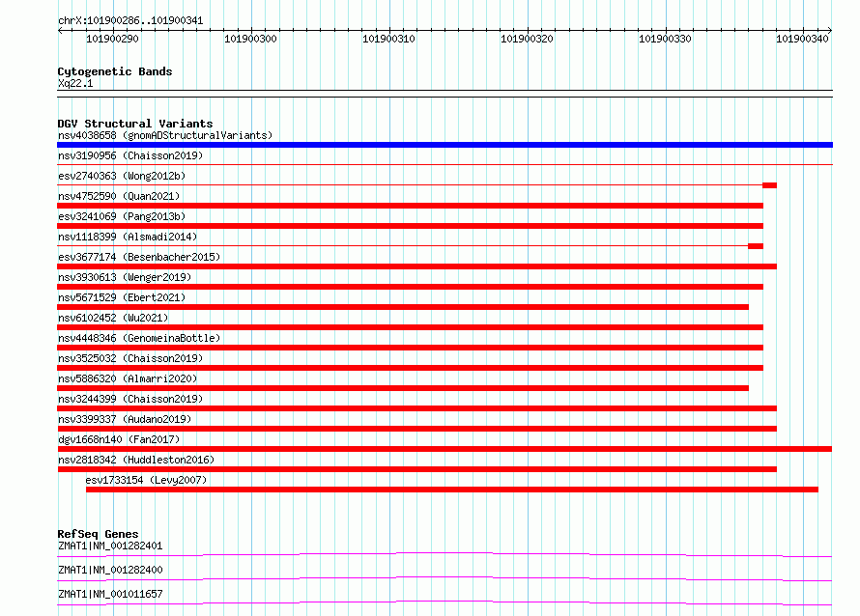Click the red bar under dgv1668n140

click(x=444, y=449)
